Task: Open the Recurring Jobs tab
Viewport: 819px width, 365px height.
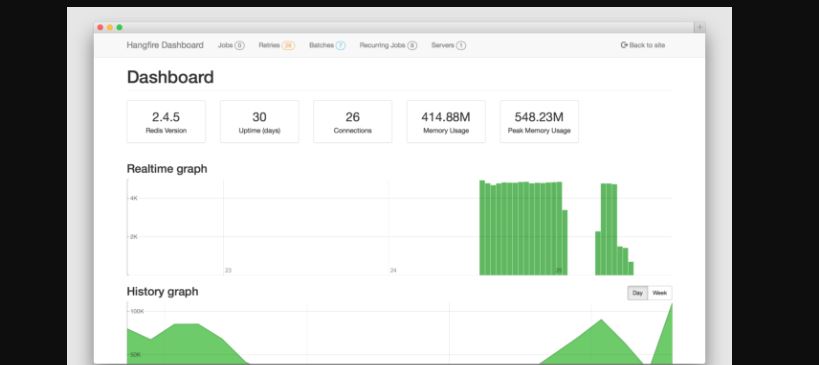Action: point(388,45)
